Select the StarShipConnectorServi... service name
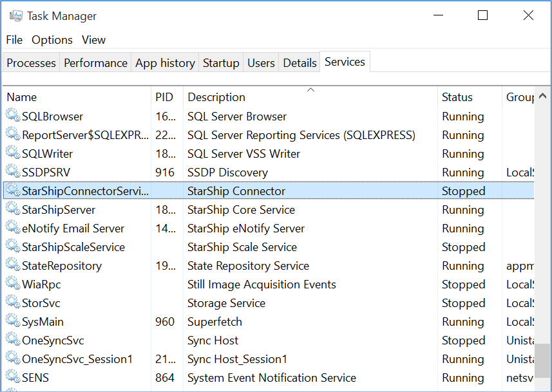 (x=85, y=191)
